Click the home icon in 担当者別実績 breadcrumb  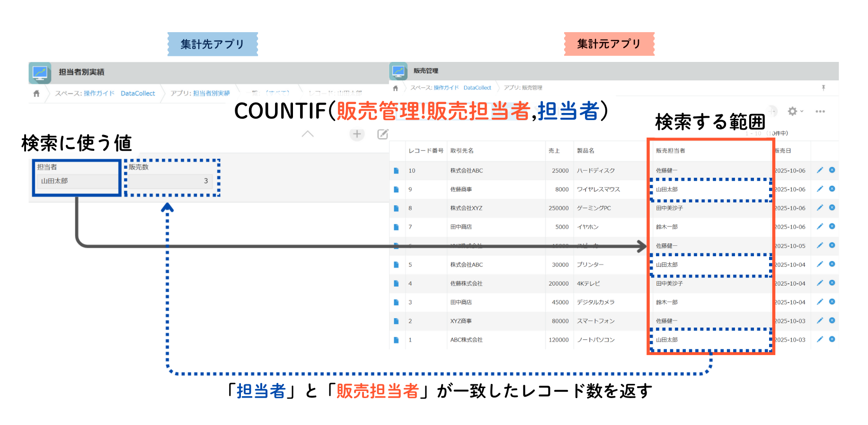[x=36, y=94]
